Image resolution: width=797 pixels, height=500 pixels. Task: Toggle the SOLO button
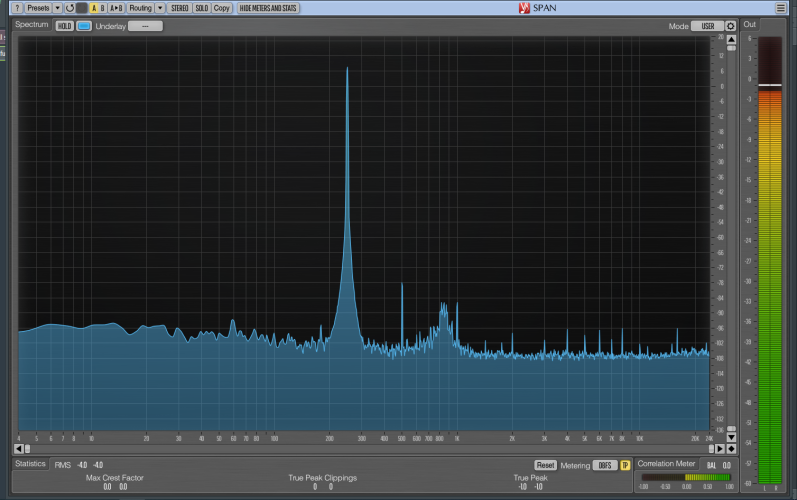coord(202,8)
